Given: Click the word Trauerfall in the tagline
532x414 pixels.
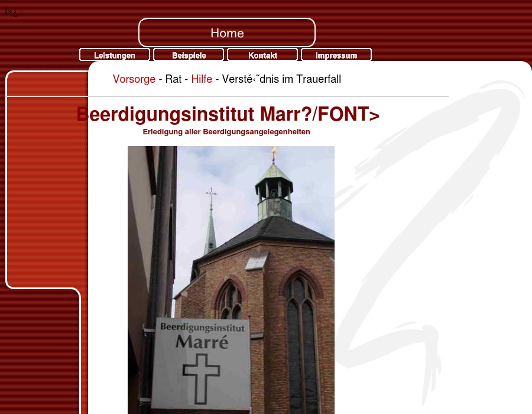Looking at the screenshot, I should click(x=320, y=79).
